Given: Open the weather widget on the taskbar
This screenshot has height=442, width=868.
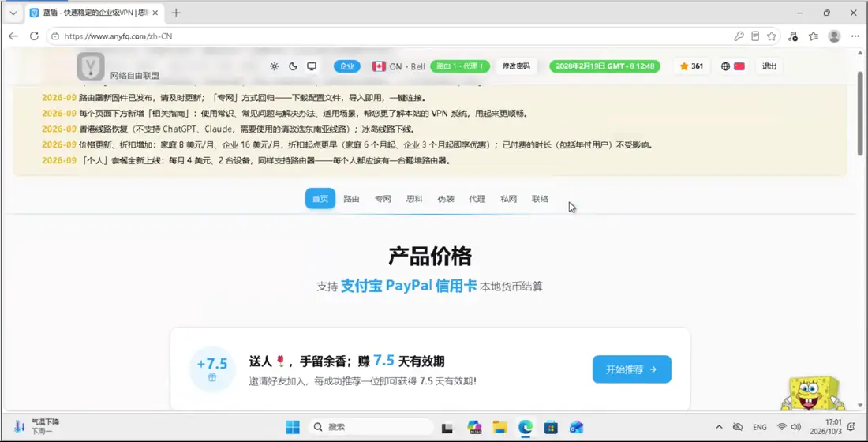Looking at the screenshot, I should pyautogui.click(x=36, y=426).
